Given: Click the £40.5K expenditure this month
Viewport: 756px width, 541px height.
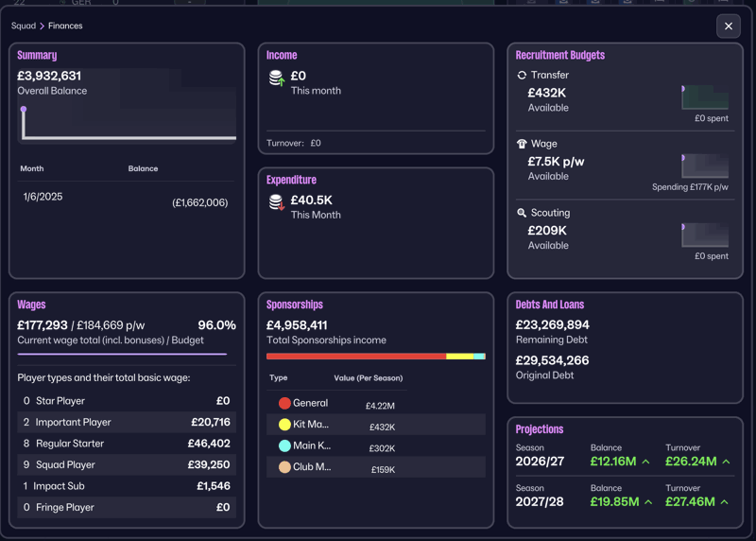Looking at the screenshot, I should pos(312,201).
